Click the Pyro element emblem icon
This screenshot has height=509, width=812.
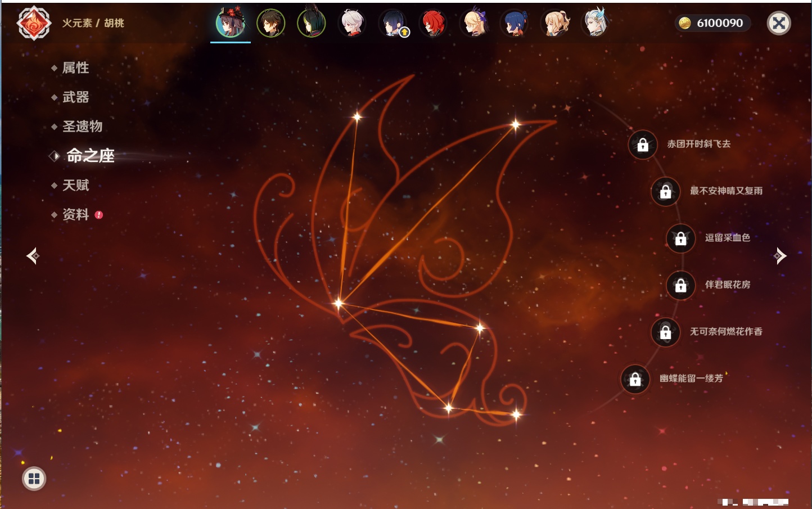[x=34, y=23]
